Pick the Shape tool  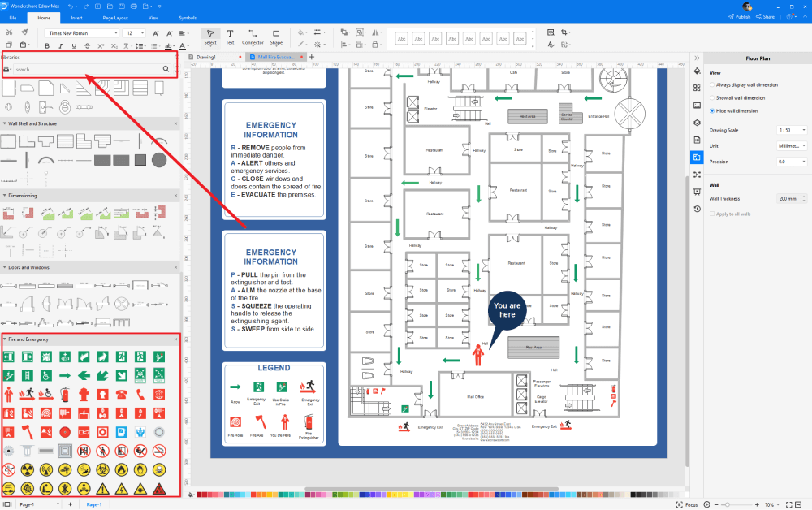276,37
